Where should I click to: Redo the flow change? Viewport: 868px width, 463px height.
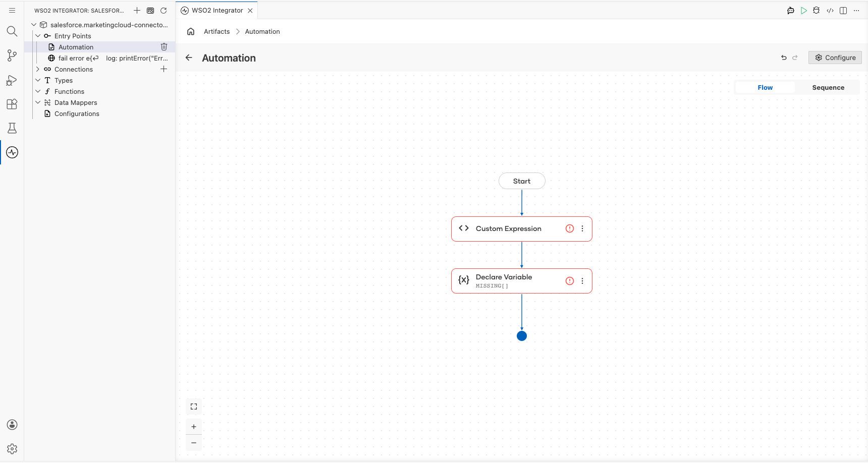[795, 57]
